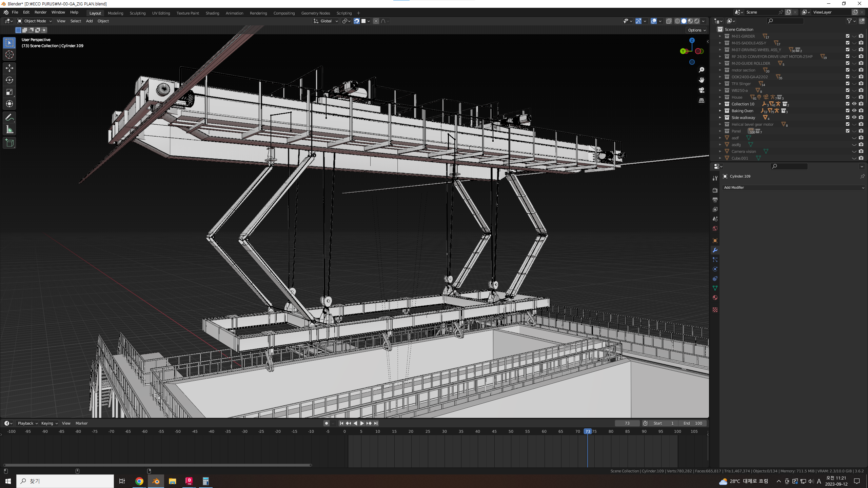Jump to start frame of timeline
Viewport: 868px width, 488px height.
coord(341,423)
